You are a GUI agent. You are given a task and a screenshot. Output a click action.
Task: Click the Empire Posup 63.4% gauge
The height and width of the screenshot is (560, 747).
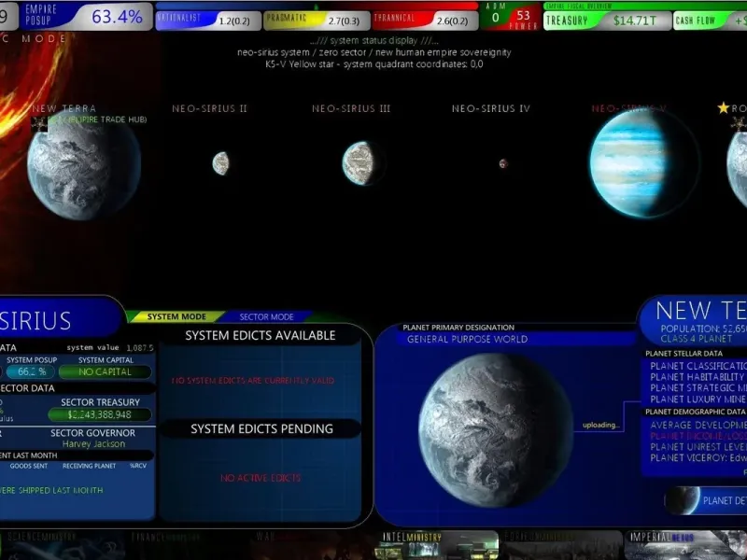(87, 16)
